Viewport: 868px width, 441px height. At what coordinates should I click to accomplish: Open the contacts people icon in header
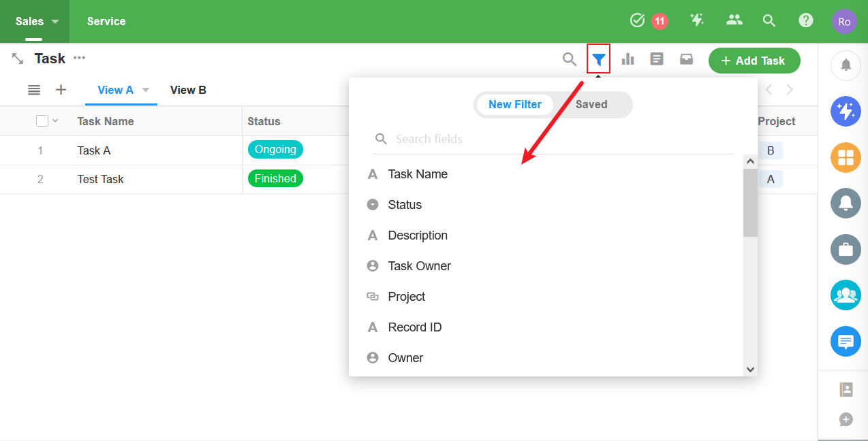pyautogui.click(x=734, y=20)
